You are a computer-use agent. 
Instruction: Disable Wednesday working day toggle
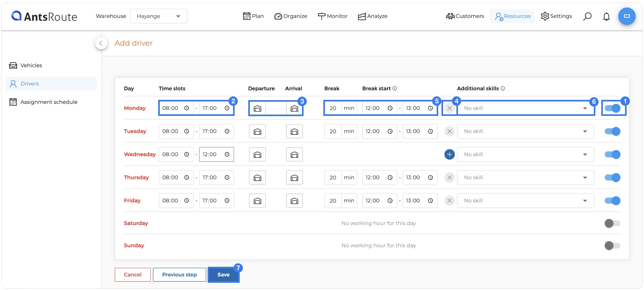click(612, 154)
